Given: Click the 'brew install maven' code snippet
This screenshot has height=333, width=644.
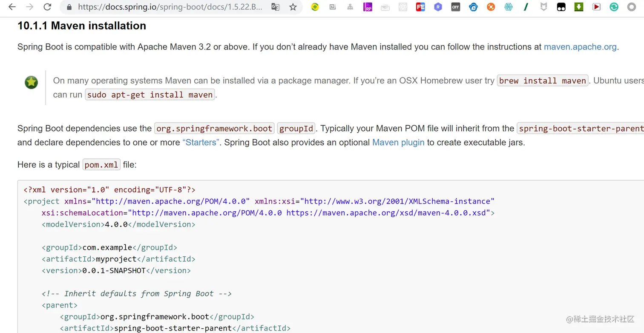Looking at the screenshot, I should tap(543, 80).
